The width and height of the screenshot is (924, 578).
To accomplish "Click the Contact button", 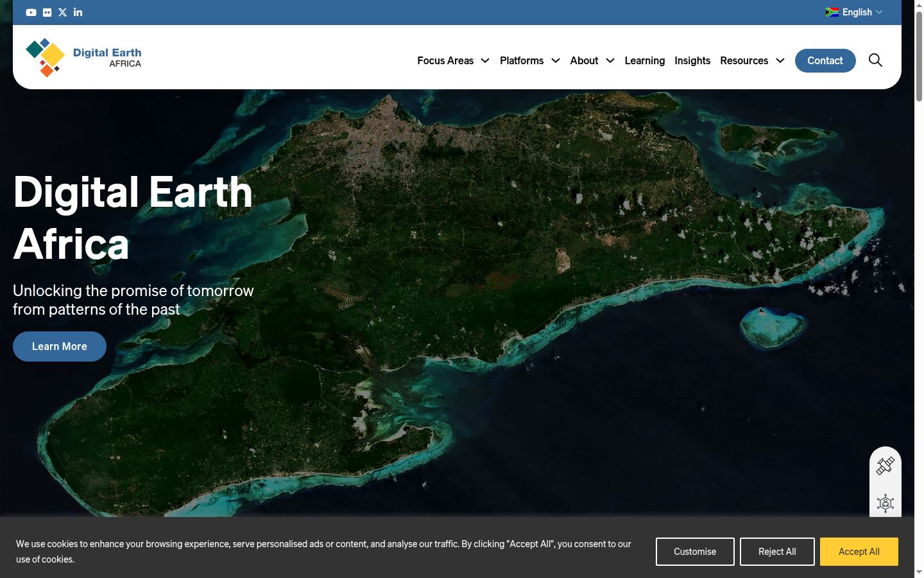I will pyautogui.click(x=825, y=60).
